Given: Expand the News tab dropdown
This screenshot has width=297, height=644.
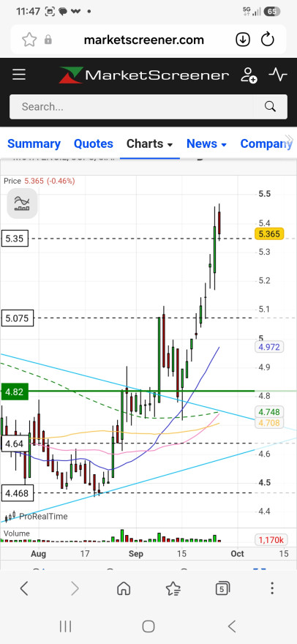Looking at the screenshot, I should click(206, 143).
